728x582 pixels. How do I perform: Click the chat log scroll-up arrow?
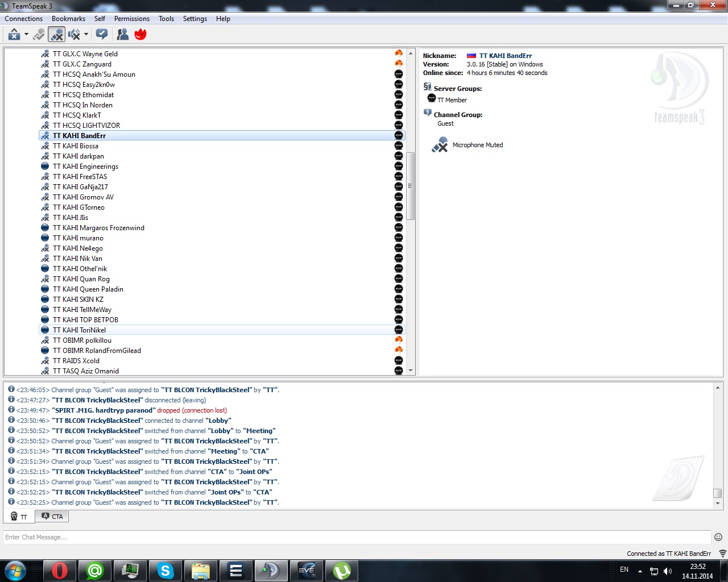point(718,388)
